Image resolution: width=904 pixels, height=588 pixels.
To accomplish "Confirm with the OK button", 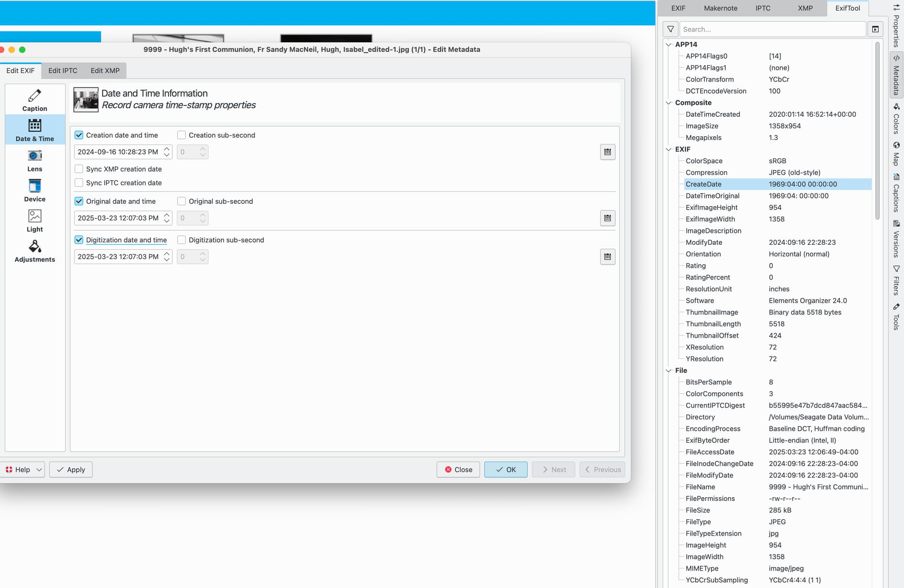I will click(x=506, y=469).
